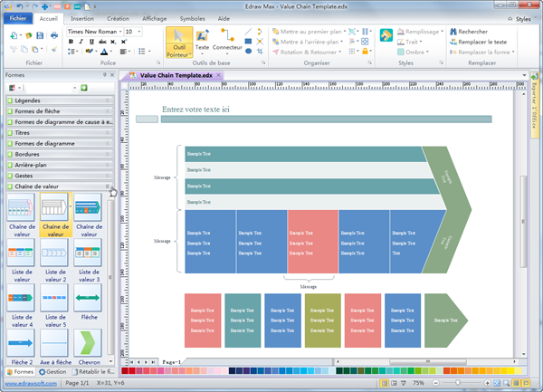Open the Times New Roman font dropdown

coord(94,31)
